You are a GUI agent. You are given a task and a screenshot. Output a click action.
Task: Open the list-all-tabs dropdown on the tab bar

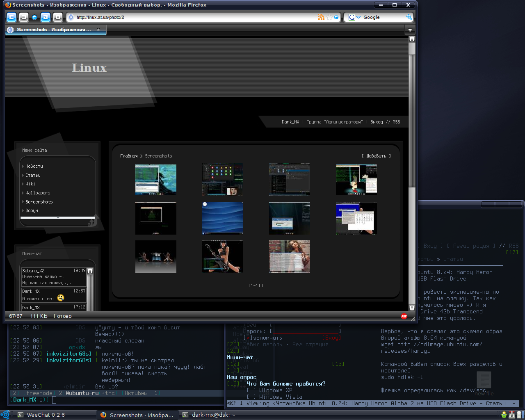410,30
